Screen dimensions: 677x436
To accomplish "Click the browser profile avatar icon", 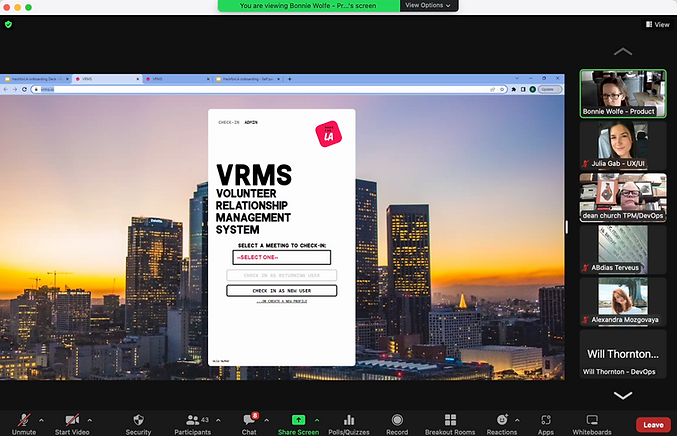I will click(533, 89).
